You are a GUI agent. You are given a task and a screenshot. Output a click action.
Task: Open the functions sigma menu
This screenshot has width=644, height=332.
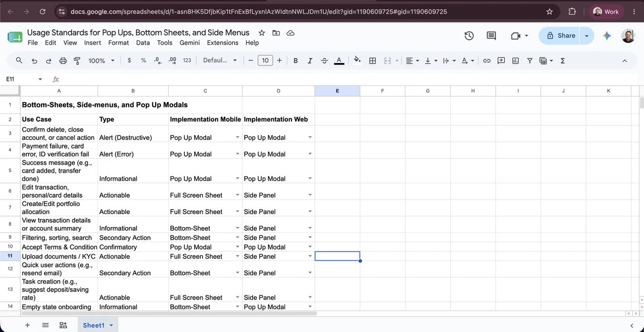(562, 60)
